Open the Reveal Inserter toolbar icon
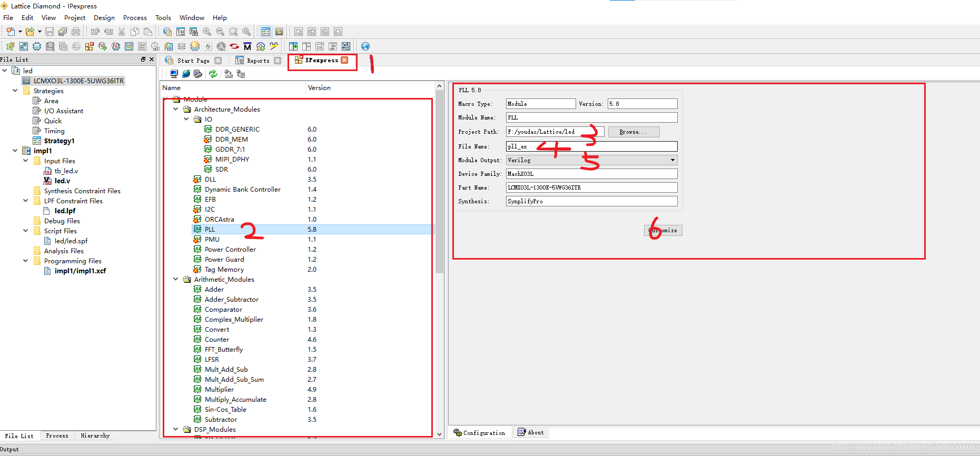 click(x=103, y=46)
